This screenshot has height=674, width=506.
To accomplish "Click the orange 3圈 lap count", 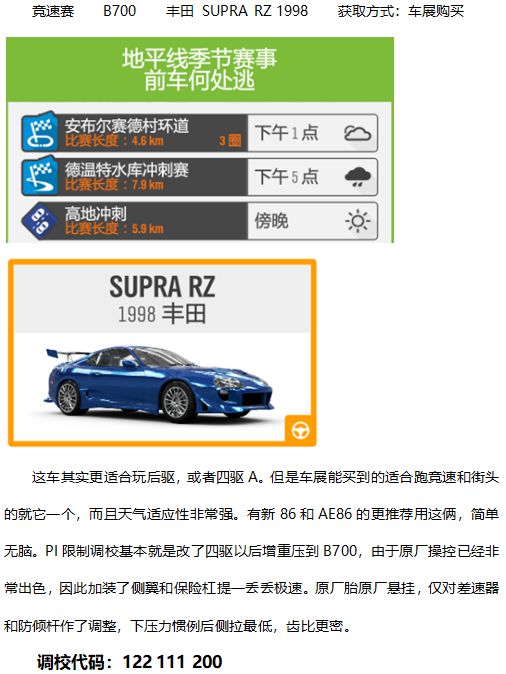I will 230,141.
